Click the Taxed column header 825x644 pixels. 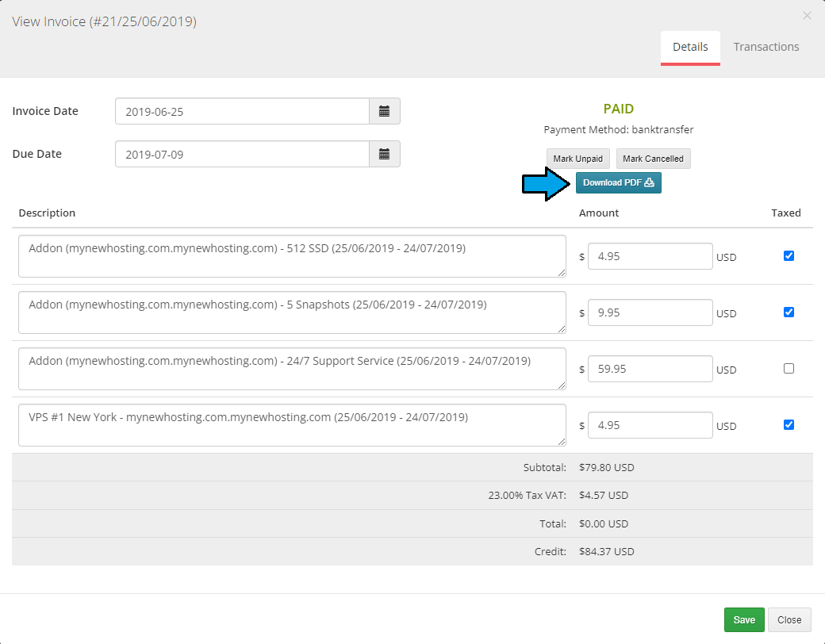point(786,213)
